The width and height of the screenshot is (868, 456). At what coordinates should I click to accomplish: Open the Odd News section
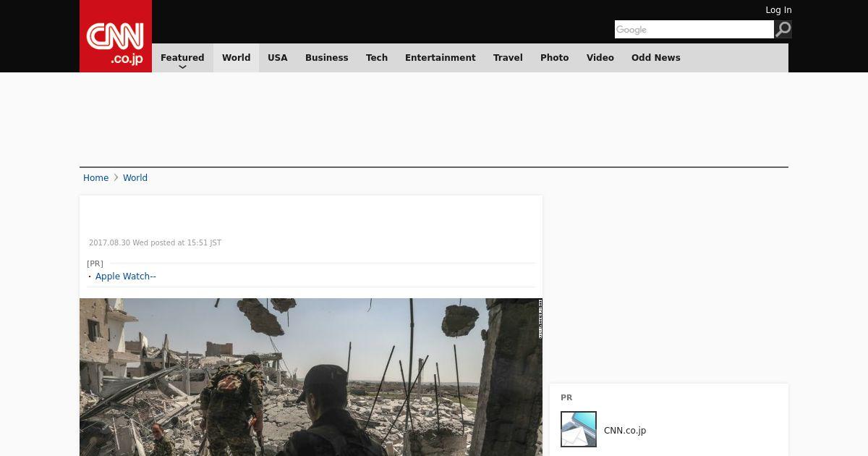coord(656,58)
